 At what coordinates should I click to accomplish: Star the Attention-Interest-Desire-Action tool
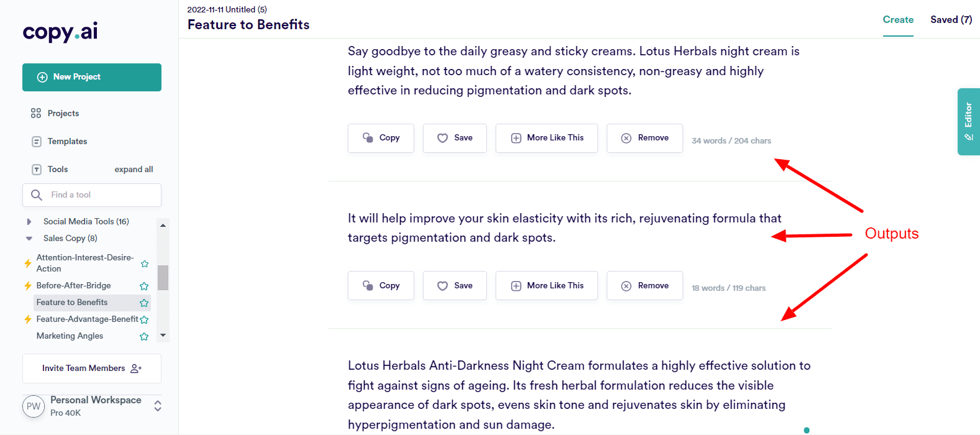pos(145,263)
